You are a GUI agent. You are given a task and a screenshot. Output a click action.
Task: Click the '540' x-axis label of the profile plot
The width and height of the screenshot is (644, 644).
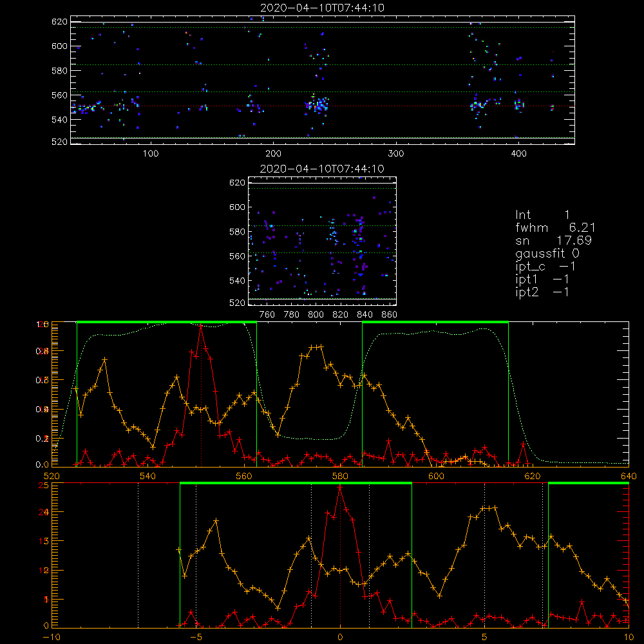coord(147,476)
